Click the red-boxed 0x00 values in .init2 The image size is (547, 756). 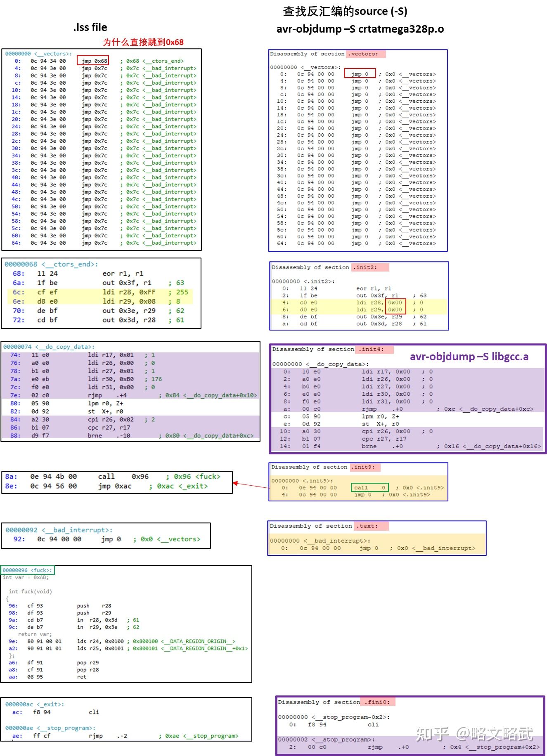click(395, 306)
